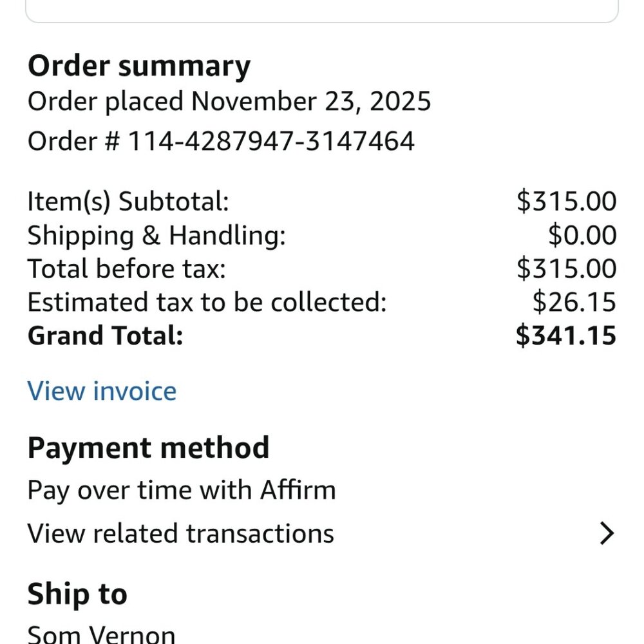Expand the related transactions chevron arrow
The height and width of the screenshot is (644, 644).
pos(607,534)
